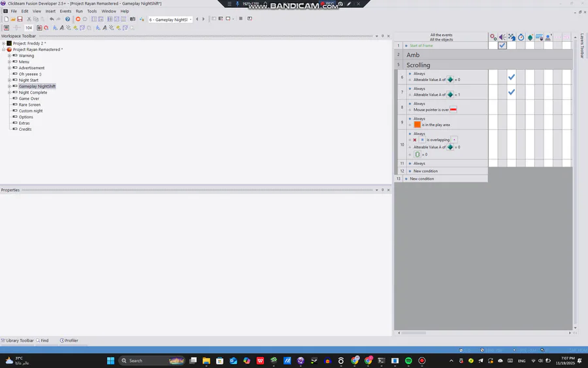Click the Special conditions gear column icon

(x=493, y=37)
